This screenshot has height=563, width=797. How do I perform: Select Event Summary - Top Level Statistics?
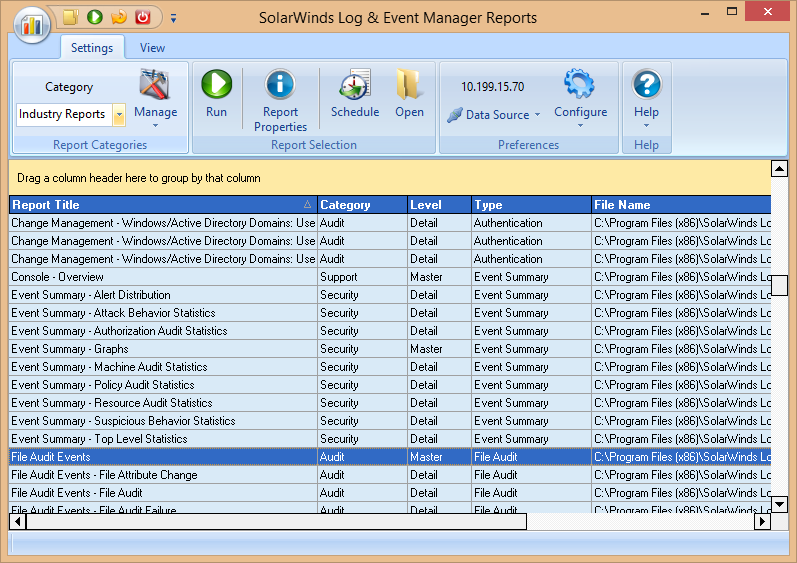[390, 439]
